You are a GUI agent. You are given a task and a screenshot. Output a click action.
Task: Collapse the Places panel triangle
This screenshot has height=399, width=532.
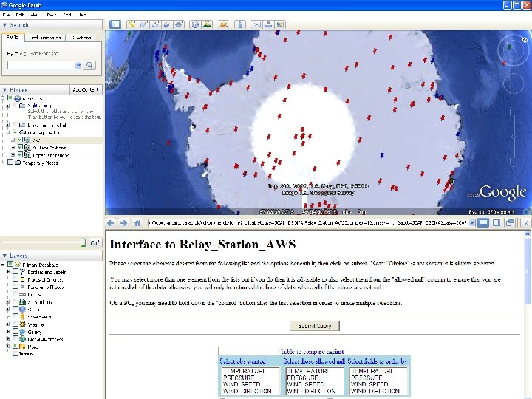[x=4, y=89]
